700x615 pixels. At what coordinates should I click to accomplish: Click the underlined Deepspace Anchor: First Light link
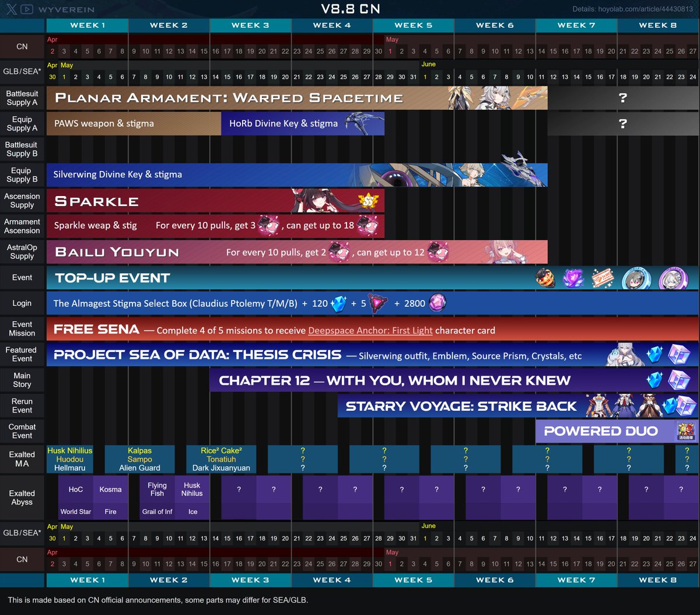[370, 330]
